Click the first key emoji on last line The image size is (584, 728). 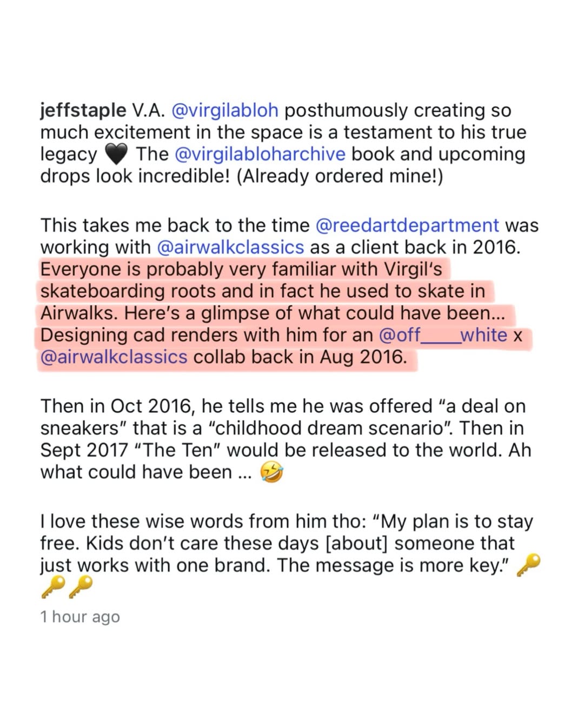point(53,586)
